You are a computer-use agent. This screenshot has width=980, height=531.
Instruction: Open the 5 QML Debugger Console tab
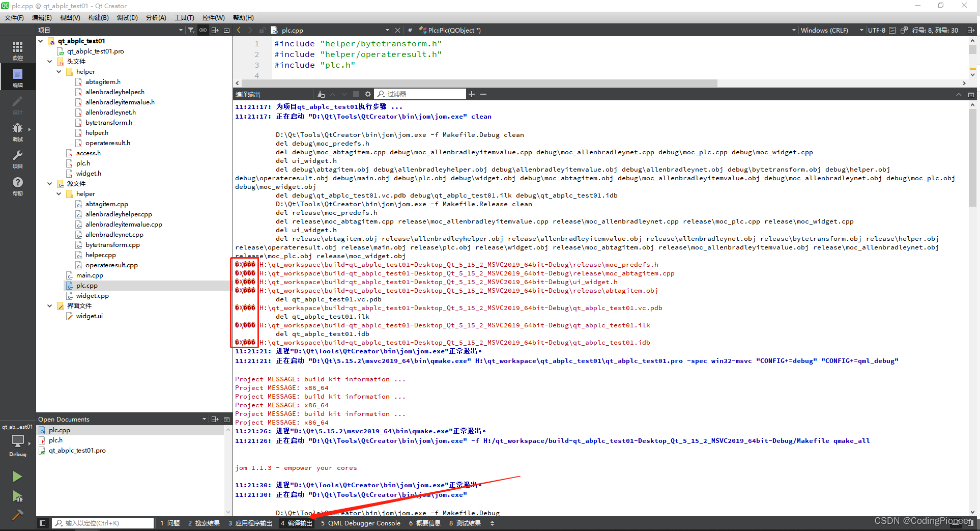[361, 523]
